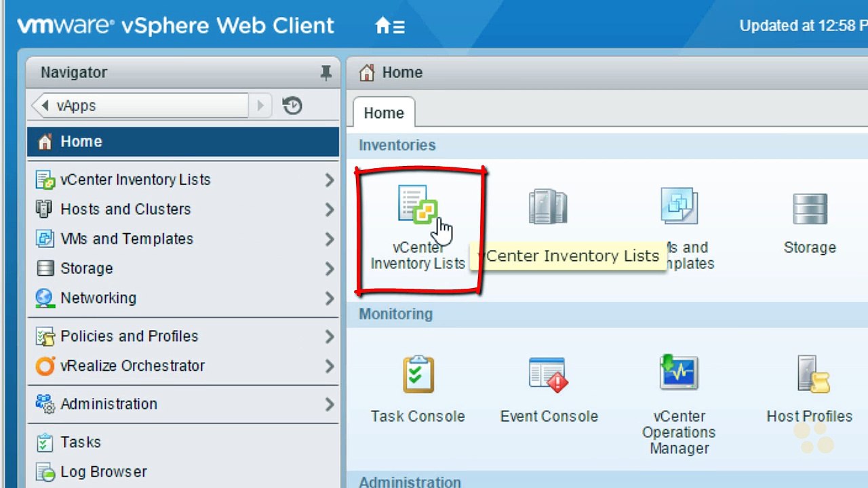Viewport: 868px width, 488px height.
Task: Click the Home house icon in panel title
Action: click(x=367, y=73)
